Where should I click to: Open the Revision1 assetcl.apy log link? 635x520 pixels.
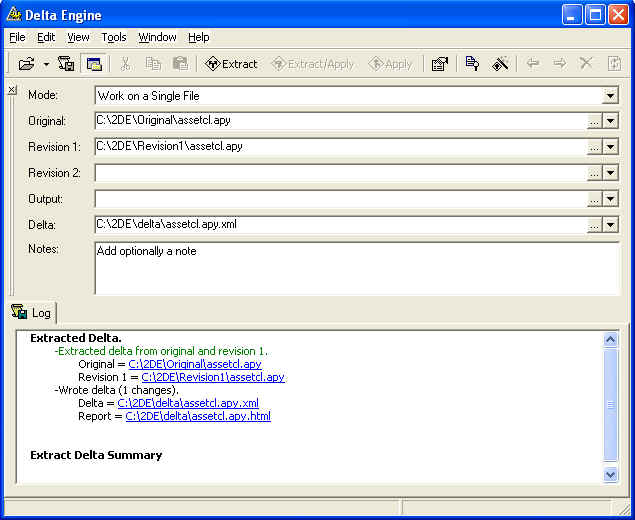pos(213,377)
